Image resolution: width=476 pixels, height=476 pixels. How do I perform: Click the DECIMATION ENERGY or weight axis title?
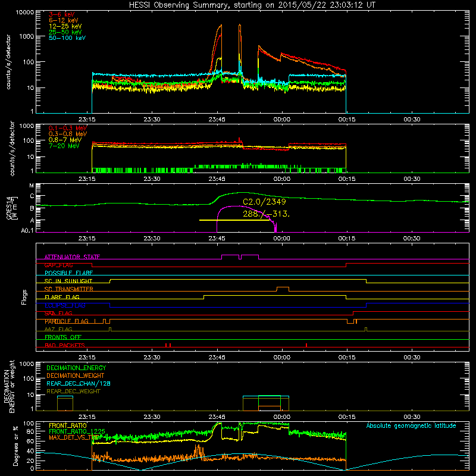[x=9, y=386]
